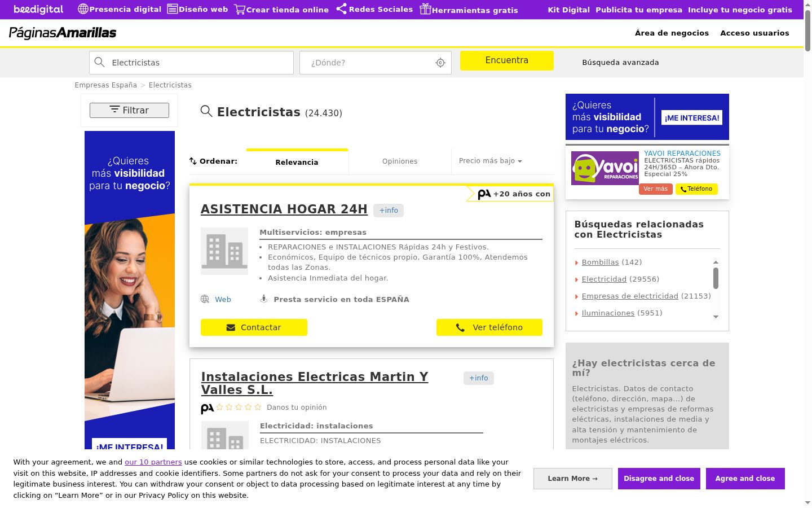Click Publicita tu empresa link

pos(639,10)
